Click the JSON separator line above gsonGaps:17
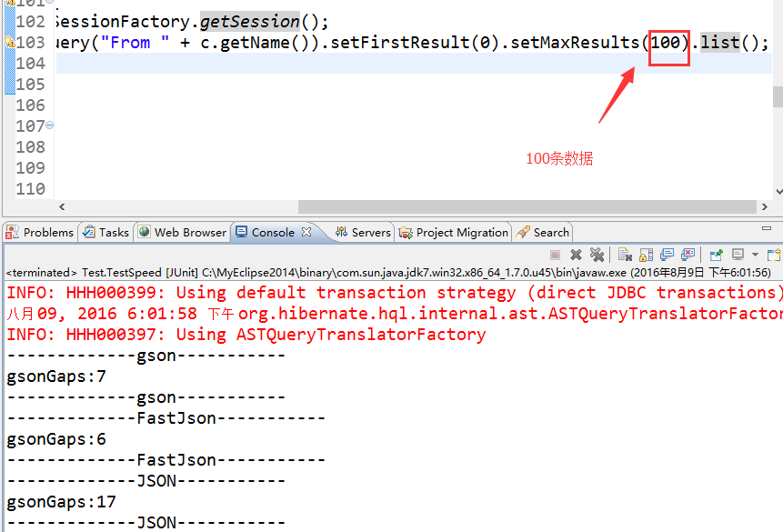 146,481
